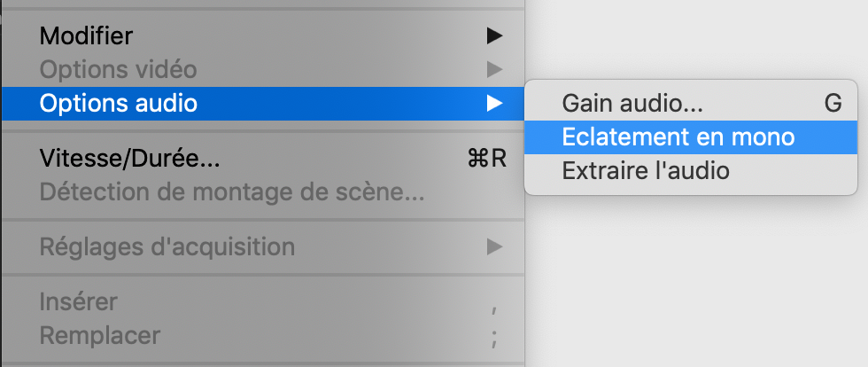Click the Options vidéo submenu arrow
This screenshot has height=367, width=868.
(x=495, y=69)
